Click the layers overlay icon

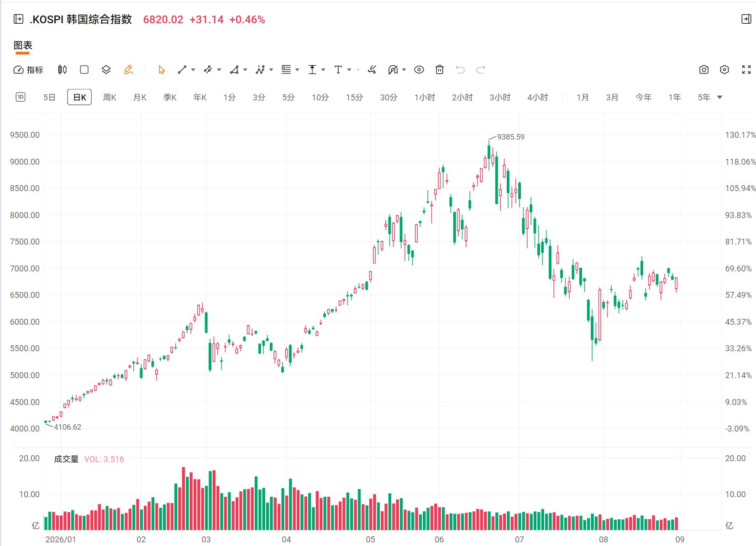(106, 70)
